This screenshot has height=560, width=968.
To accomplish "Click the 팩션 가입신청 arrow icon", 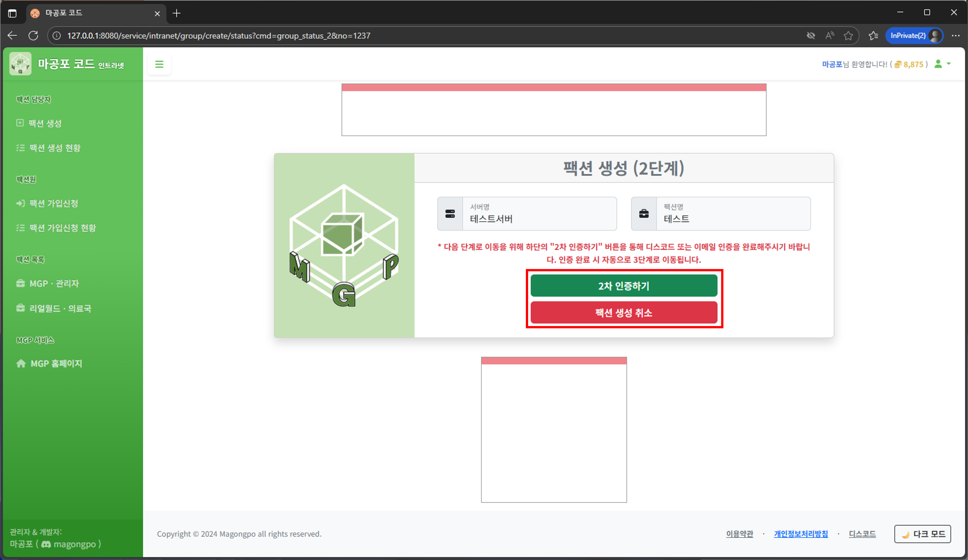I will (x=20, y=203).
